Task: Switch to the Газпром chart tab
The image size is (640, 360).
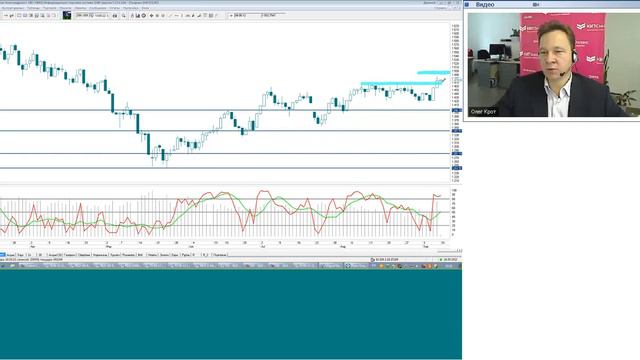Action: coord(70,255)
